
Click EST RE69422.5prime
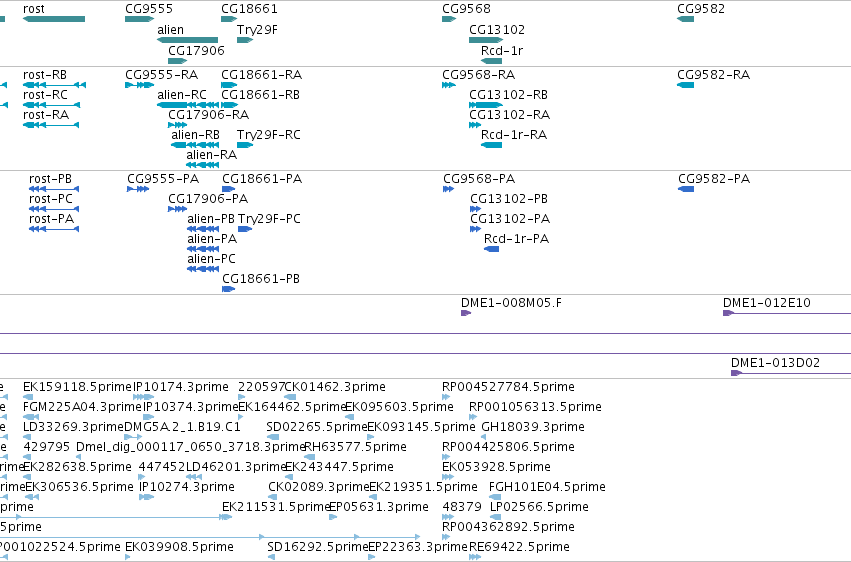click(519, 547)
